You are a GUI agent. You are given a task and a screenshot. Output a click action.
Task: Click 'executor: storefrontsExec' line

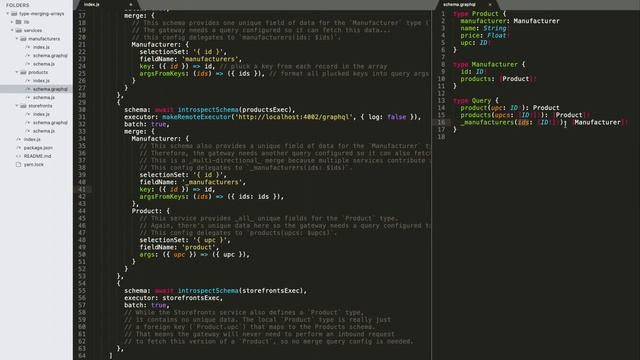coord(174,298)
